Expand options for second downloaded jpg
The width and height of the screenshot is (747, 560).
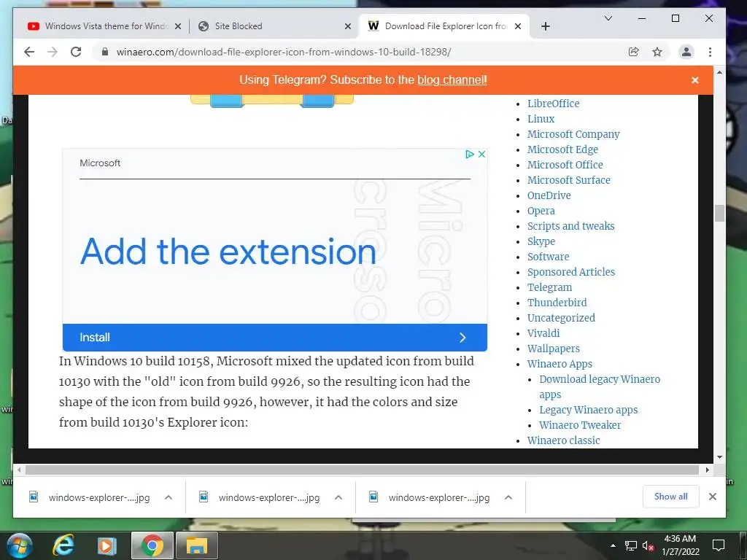click(x=338, y=497)
